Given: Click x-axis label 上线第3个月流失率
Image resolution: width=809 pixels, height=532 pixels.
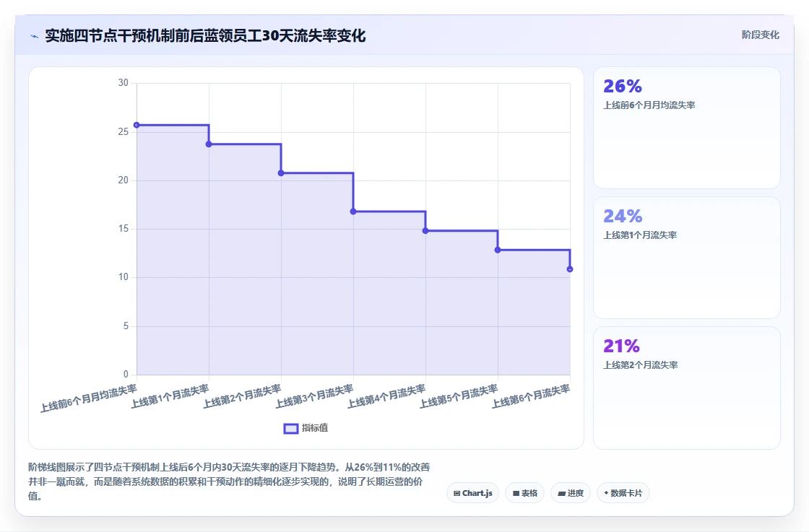Looking at the screenshot, I should tap(314, 396).
